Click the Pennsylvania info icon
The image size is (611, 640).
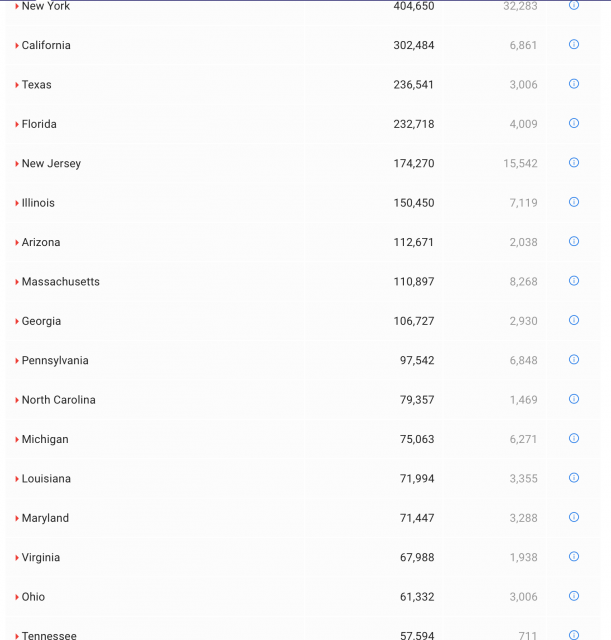pos(574,360)
